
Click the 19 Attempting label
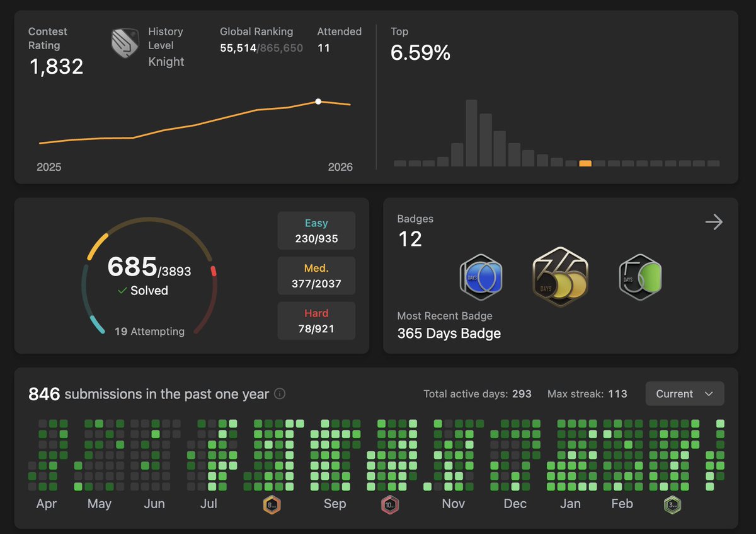tap(149, 331)
